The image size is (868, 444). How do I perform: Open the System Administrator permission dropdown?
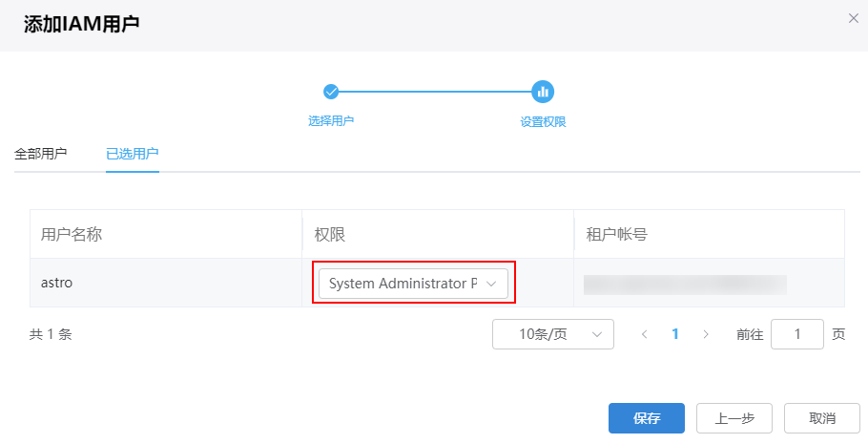[413, 284]
